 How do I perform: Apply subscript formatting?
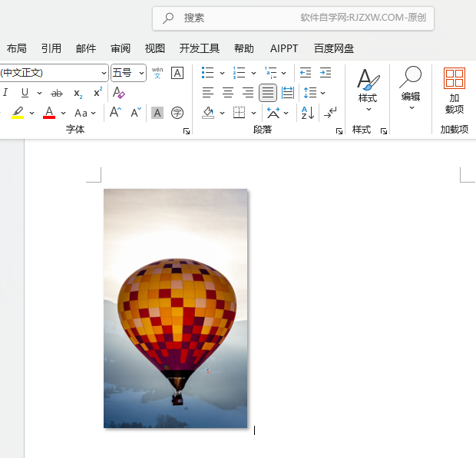(x=78, y=93)
